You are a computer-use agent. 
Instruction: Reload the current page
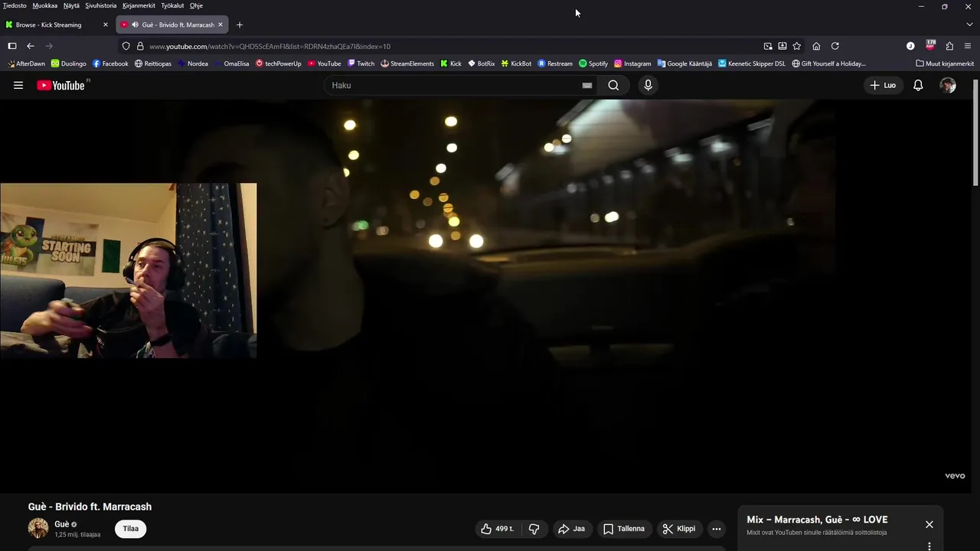point(835,46)
